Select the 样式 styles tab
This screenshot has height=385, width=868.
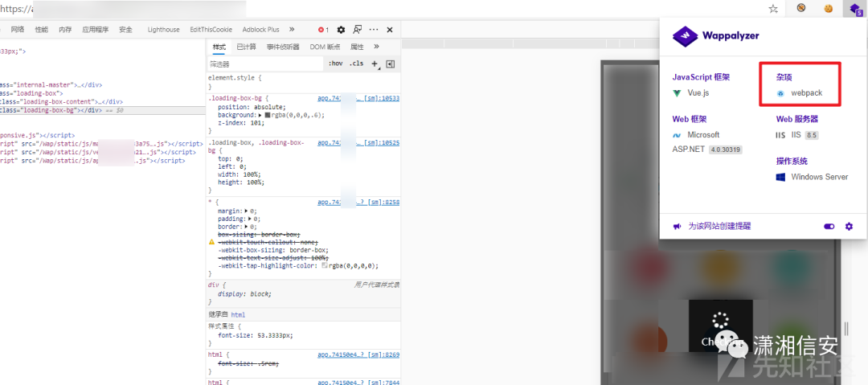(219, 47)
